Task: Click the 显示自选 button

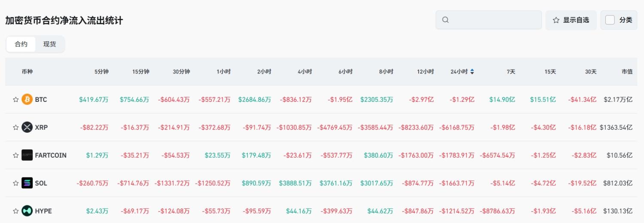Action: pos(571,20)
